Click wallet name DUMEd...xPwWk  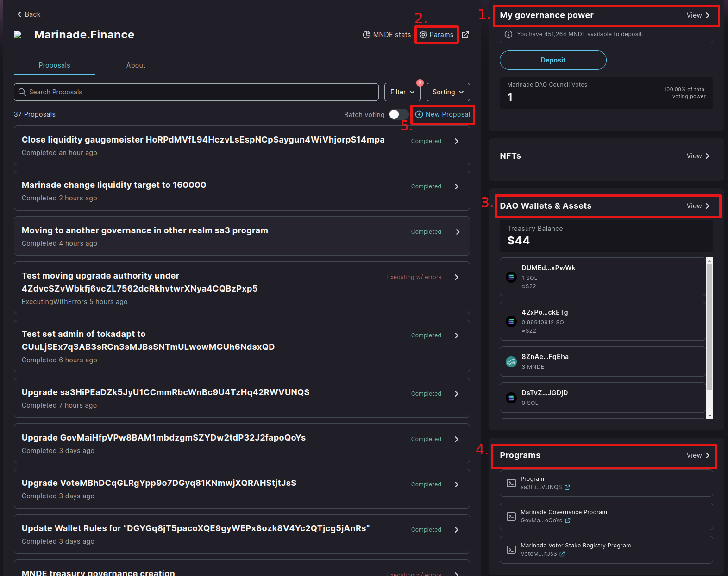[548, 268]
